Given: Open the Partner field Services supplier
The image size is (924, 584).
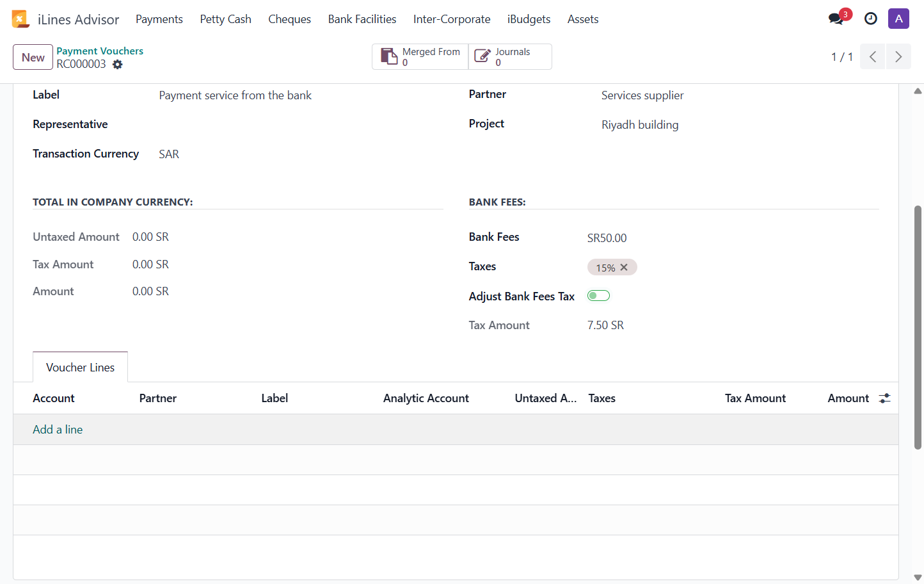Looking at the screenshot, I should [642, 95].
